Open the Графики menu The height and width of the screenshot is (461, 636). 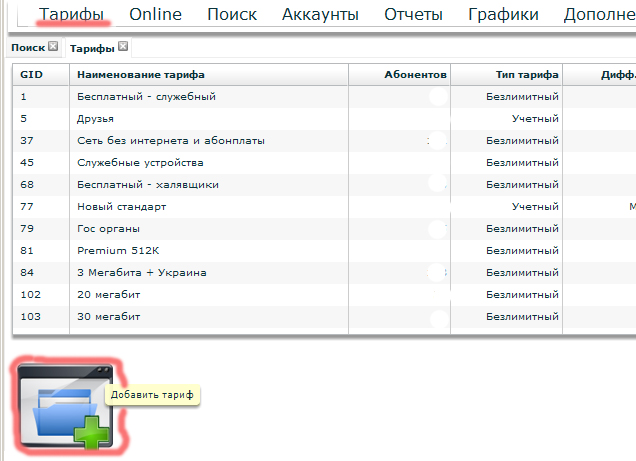pos(504,15)
